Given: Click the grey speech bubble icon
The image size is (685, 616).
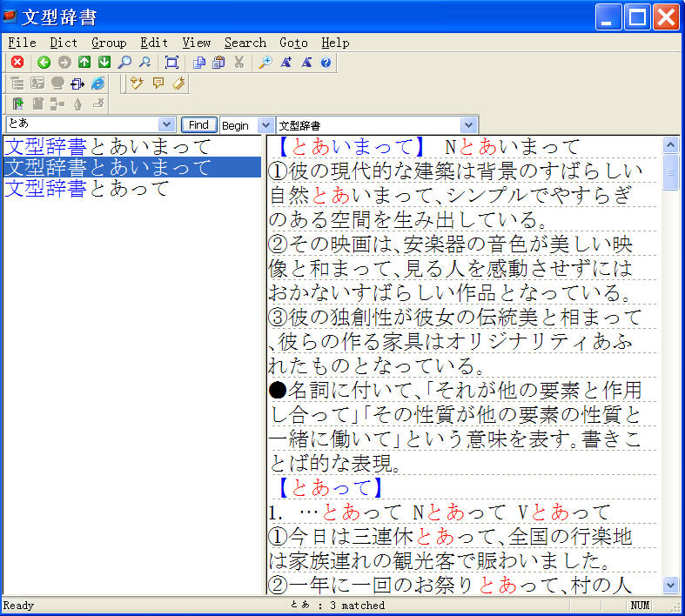Looking at the screenshot, I should [x=57, y=83].
